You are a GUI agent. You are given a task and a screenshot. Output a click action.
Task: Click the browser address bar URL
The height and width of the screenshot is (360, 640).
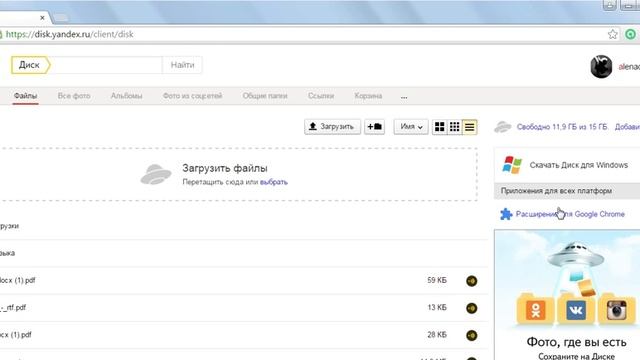(70, 34)
